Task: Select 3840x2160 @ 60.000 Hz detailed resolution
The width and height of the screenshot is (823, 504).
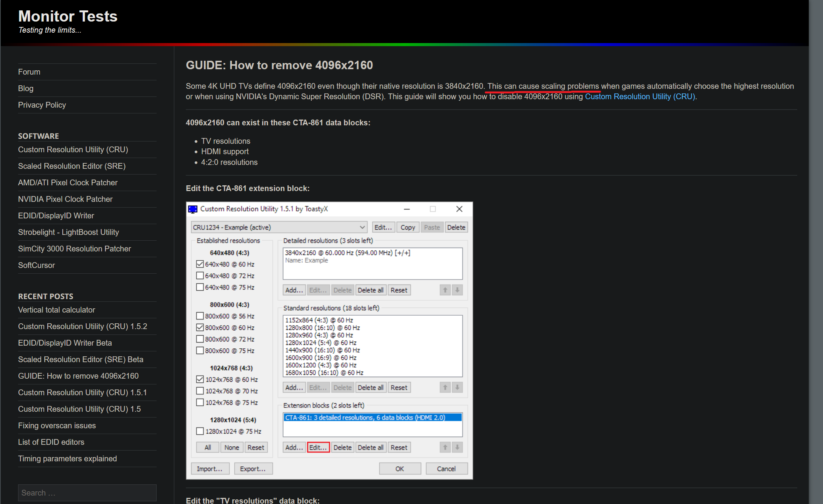Action: point(347,253)
